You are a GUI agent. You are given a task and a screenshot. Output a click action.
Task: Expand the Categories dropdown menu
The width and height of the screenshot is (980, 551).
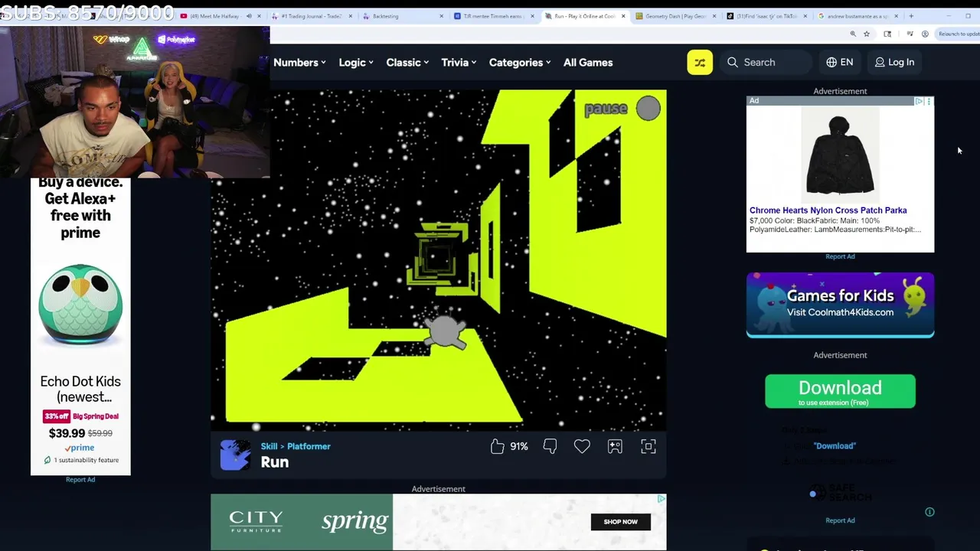pyautogui.click(x=520, y=63)
